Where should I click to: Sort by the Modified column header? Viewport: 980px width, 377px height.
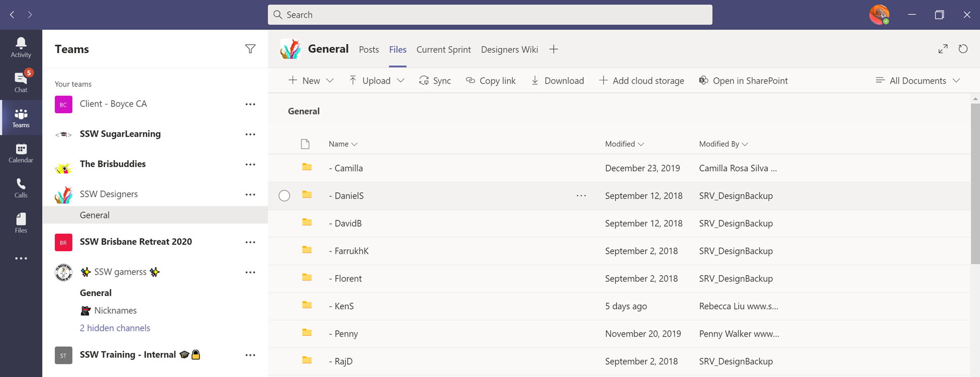pos(624,144)
